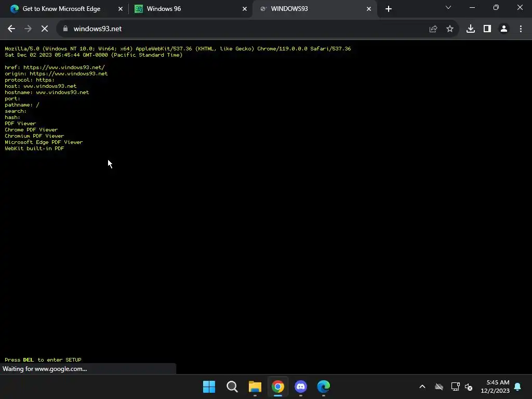The height and width of the screenshot is (399, 532).
Task: Click the 'href: https://www.windows93.net/' line
Action: point(55,67)
